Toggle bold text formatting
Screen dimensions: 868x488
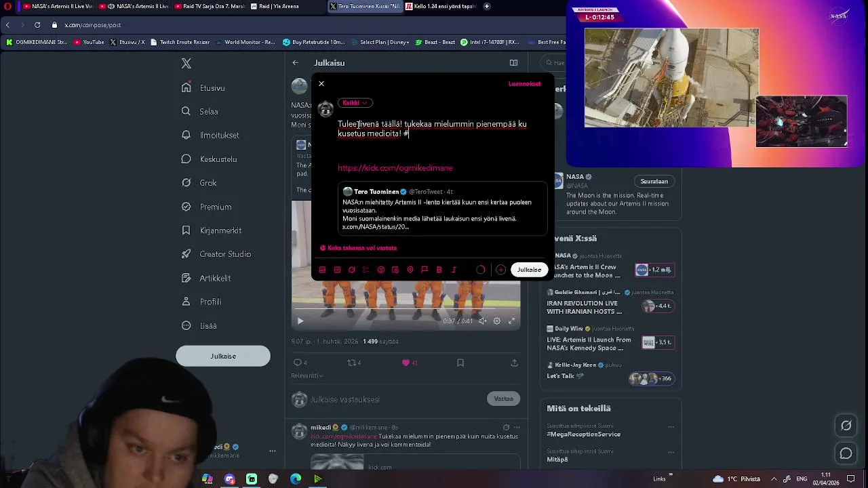[x=439, y=270]
